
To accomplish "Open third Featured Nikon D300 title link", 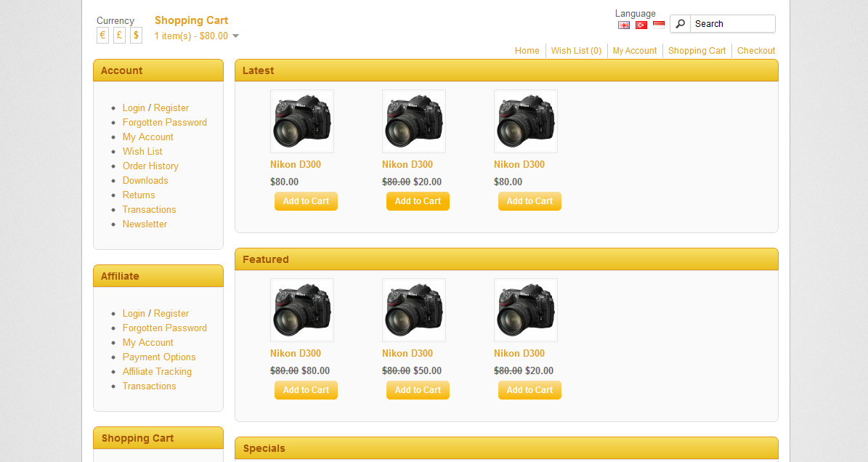I will 519,353.
